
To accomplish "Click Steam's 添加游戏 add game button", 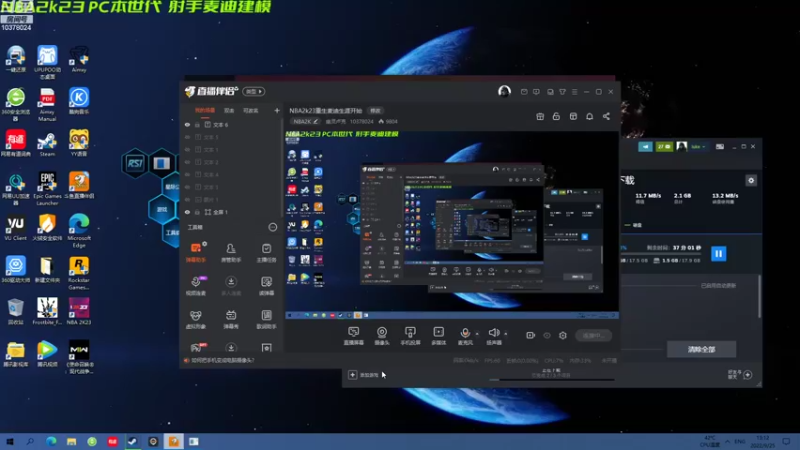I will [364, 375].
